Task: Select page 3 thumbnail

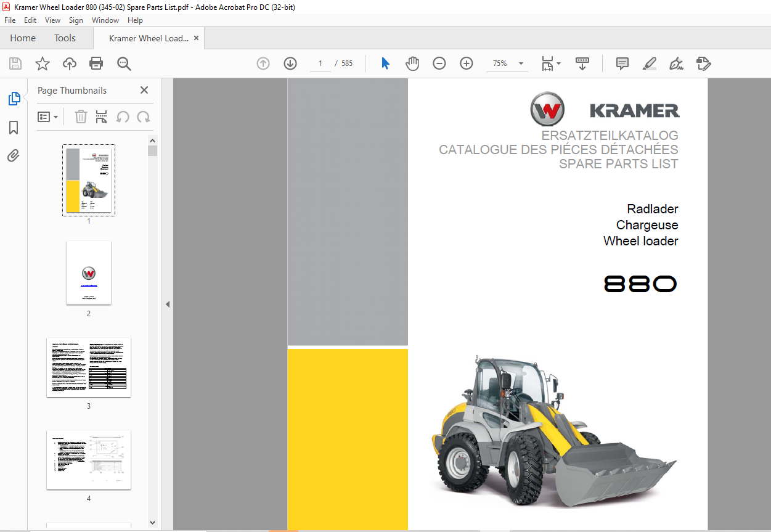Action: (89, 367)
